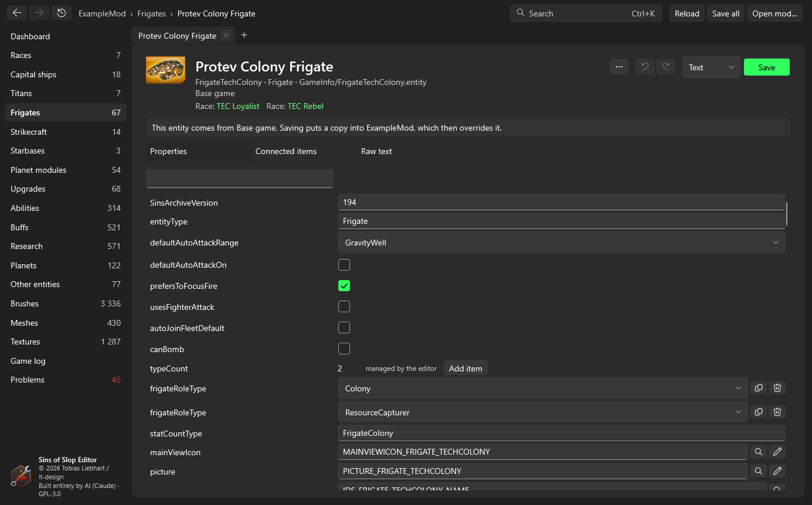Image resolution: width=812 pixels, height=505 pixels.
Task: Open the three-dots more options menu
Action: click(619, 67)
